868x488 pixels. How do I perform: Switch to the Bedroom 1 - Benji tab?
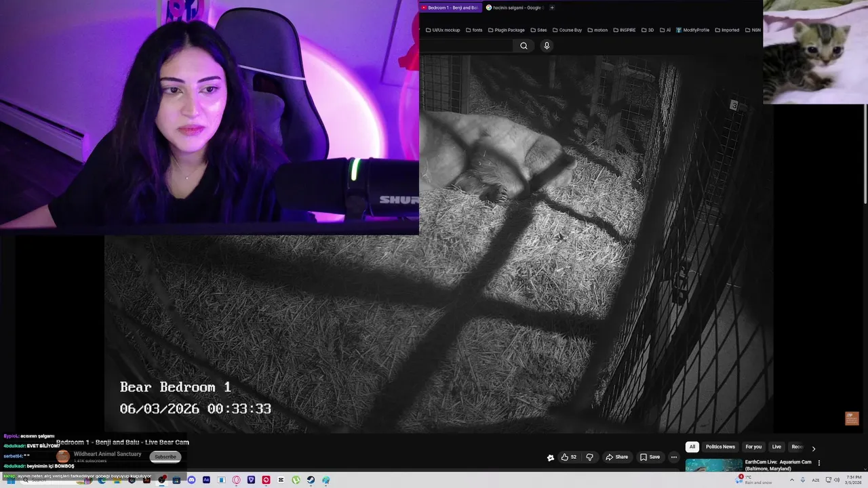click(x=450, y=7)
